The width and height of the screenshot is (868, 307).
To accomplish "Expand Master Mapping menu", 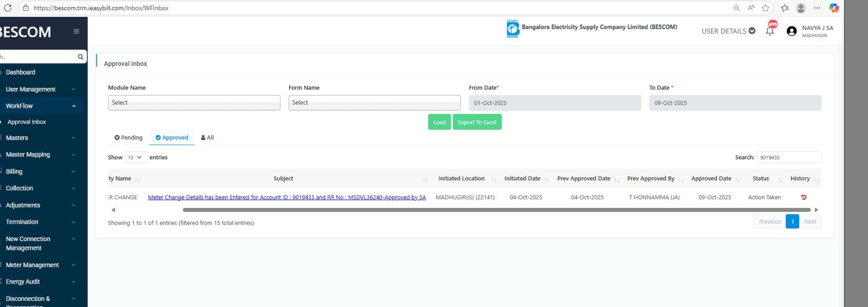I will pos(41,155).
